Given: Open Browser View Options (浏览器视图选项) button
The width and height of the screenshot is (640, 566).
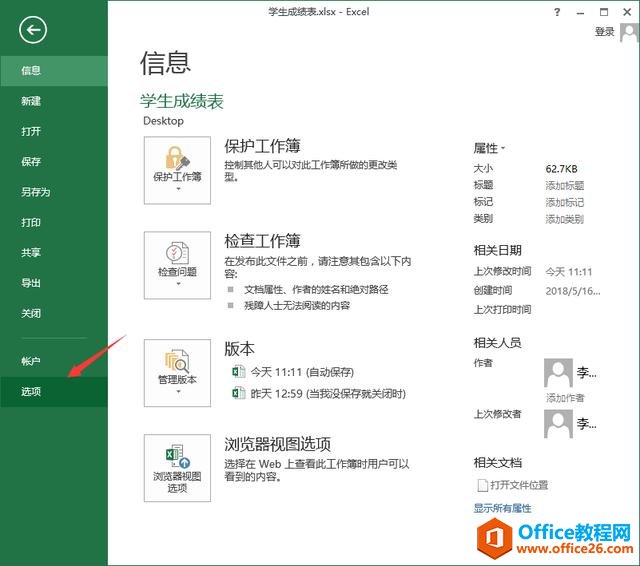Looking at the screenshot, I should pyautogui.click(x=177, y=467).
